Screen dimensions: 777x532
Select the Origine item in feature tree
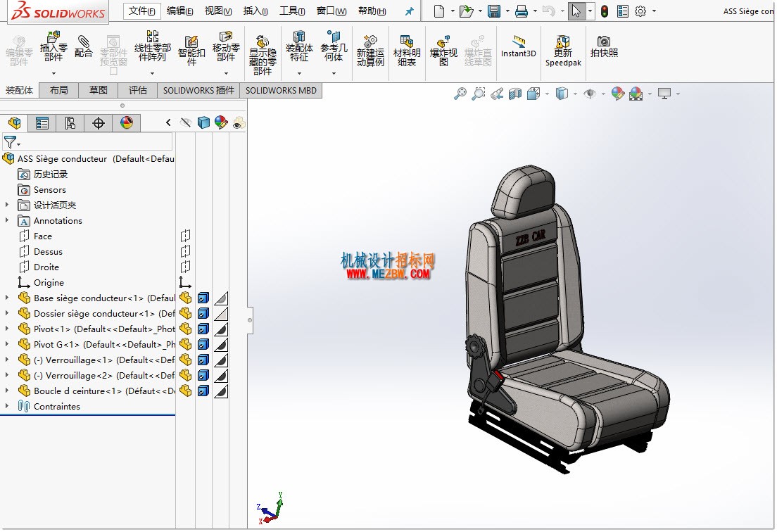click(49, 282)
